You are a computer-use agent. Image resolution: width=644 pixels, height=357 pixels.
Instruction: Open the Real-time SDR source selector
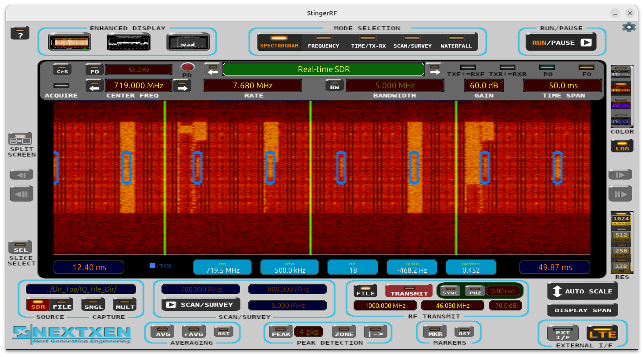(324, 69)
